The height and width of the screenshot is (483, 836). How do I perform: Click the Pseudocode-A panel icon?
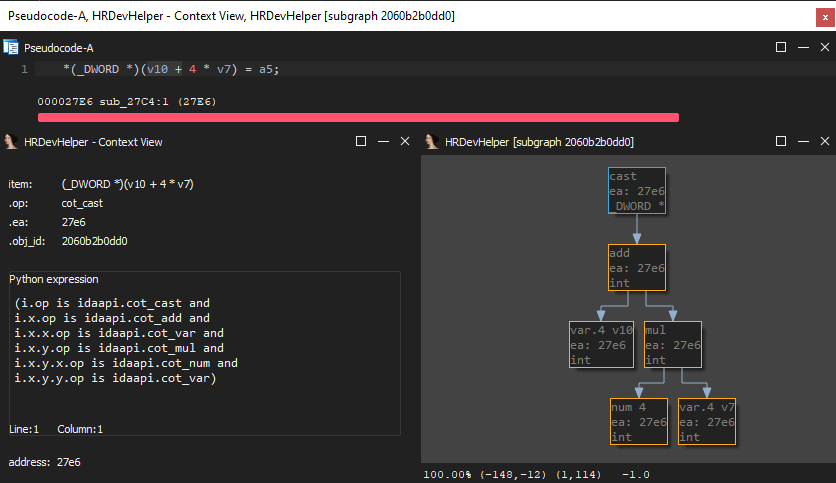(x=11, y=47)
